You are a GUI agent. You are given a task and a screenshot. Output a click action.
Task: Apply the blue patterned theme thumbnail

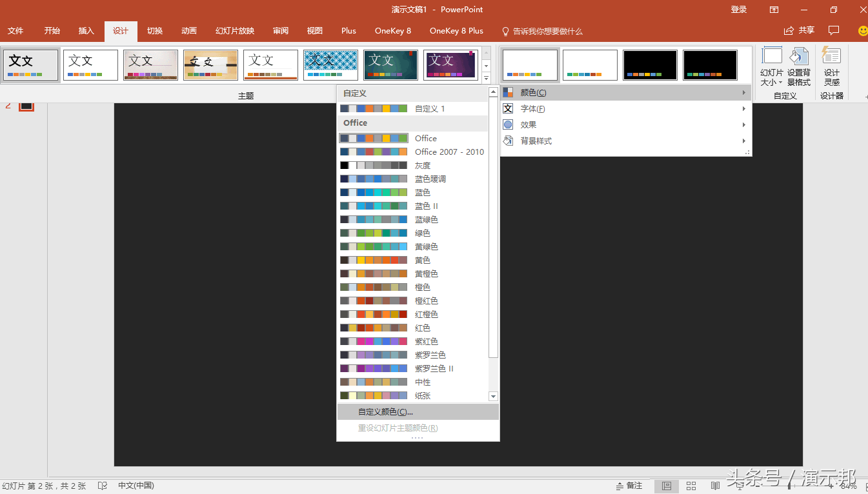point(330,65)
